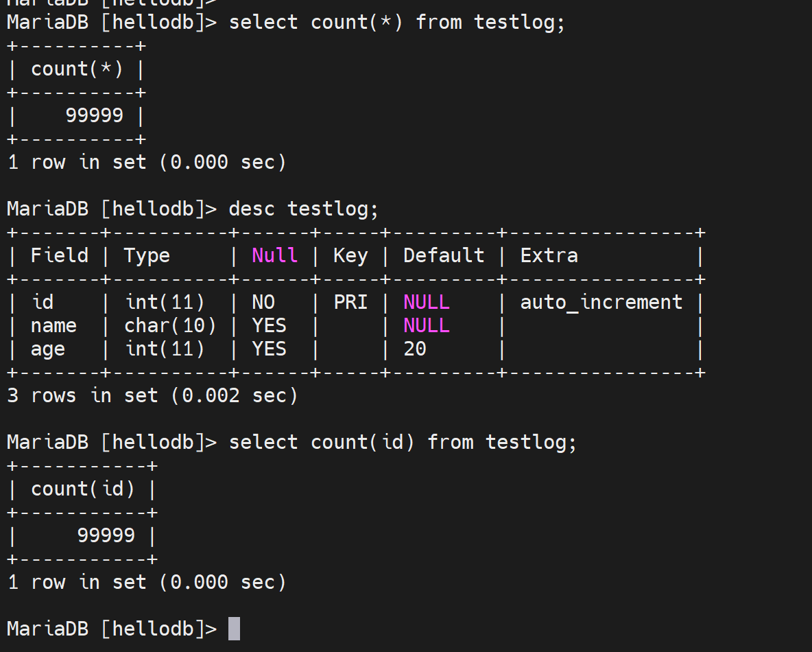This screenshot has width=812, height=652.
Task: Click the "Field" column header
Action: coord(60,256)
